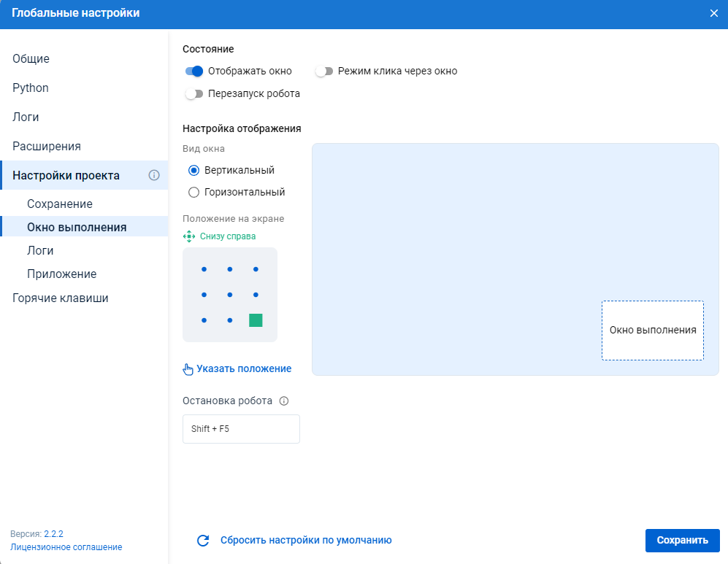The width and height of the screenshot is (728, 564).
Task: Click the info icon beside Остановка робота
Action: [x=284, y=401]
